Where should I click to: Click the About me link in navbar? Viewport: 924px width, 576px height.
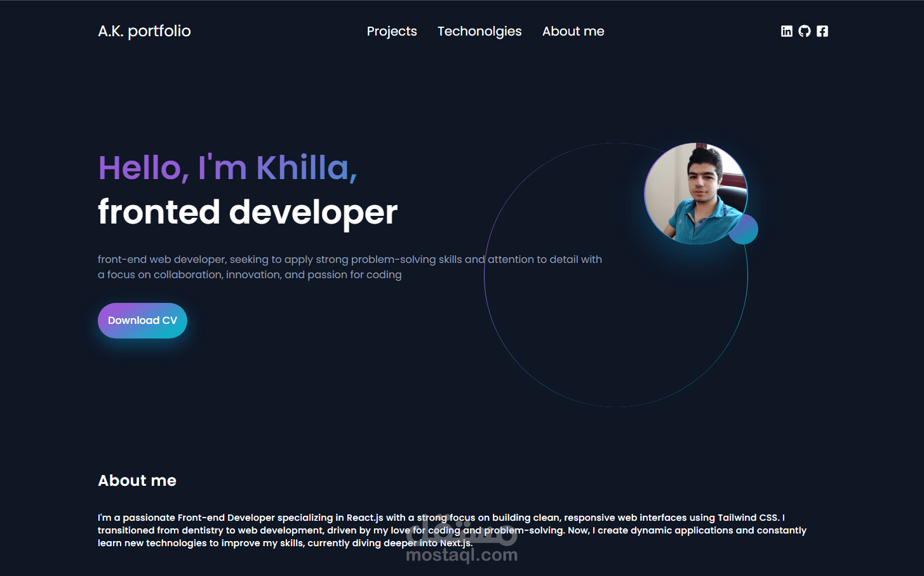point(573,31)
